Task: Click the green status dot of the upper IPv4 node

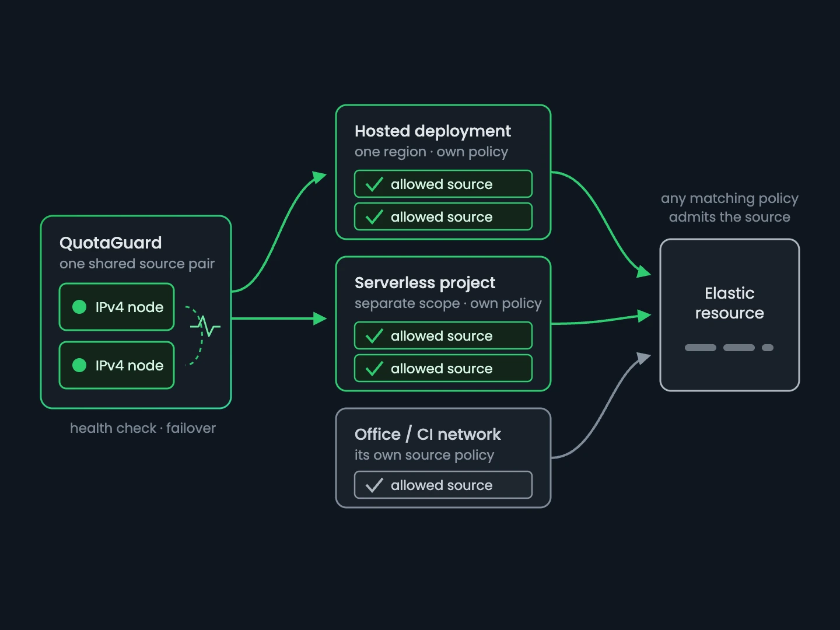Action: click(79, 307)
